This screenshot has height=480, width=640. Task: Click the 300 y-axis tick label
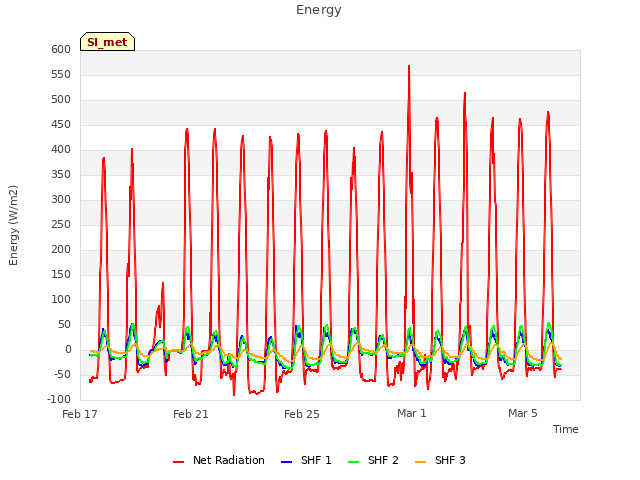(x=61, y=200)
